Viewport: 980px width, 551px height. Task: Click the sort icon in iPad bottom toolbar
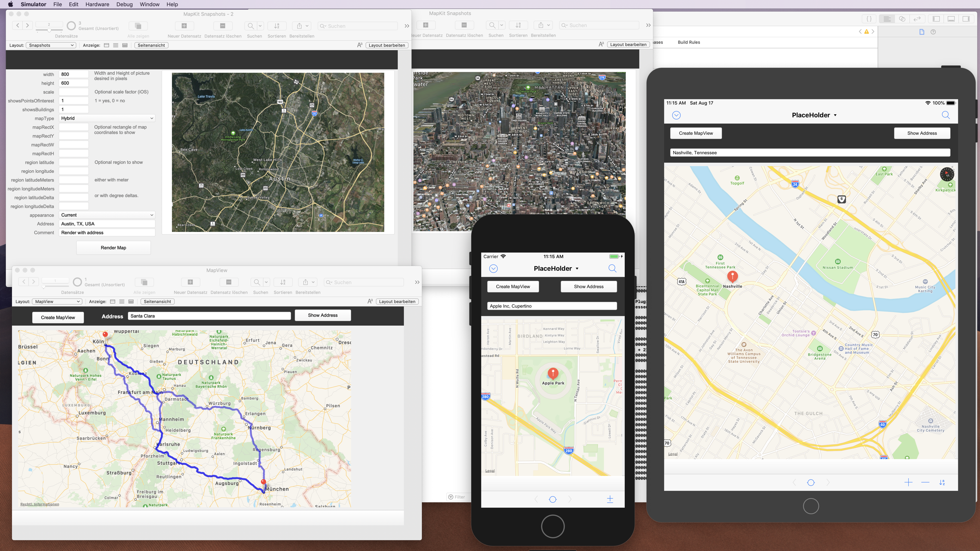pyautogui.click(x=942, y=482)
